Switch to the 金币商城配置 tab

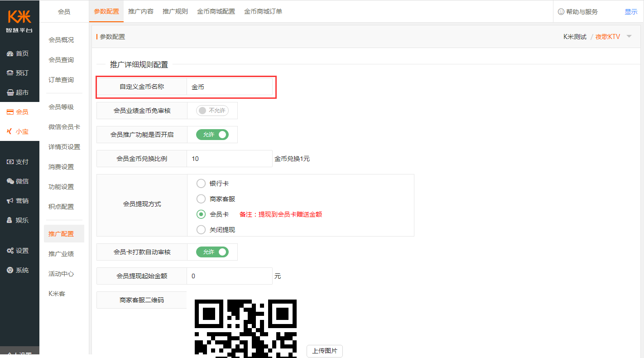tap(216, 11)
